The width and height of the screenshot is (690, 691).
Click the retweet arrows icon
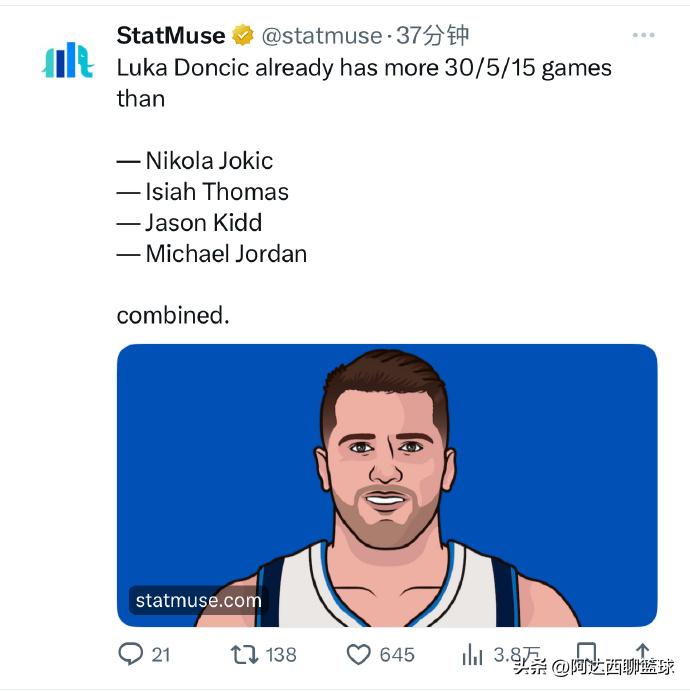245,654
